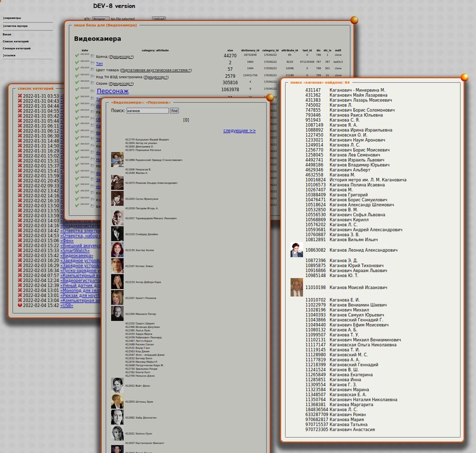
Task: Click the photo next to 412003 Саган Франсуаза
Action: click(117, 198)
